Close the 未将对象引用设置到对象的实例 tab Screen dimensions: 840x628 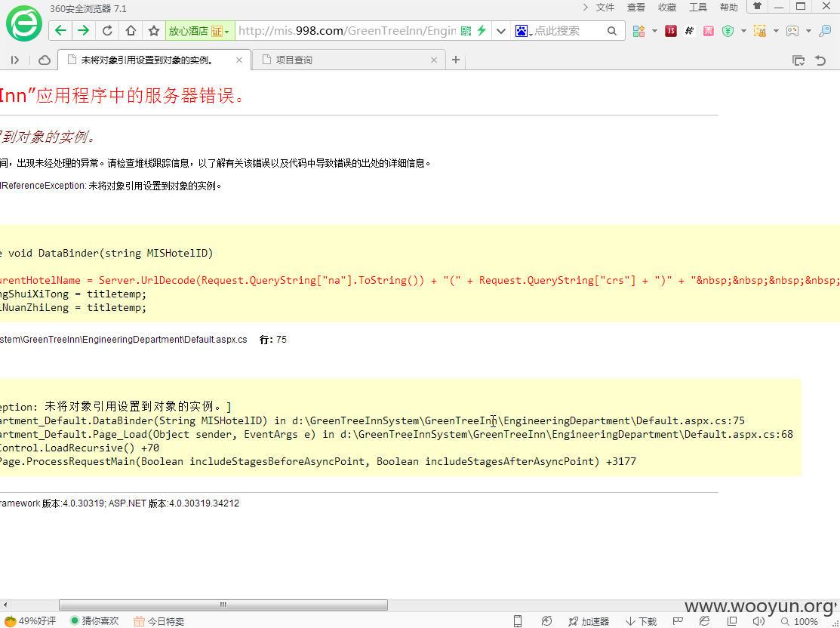[x=239, y=60]
